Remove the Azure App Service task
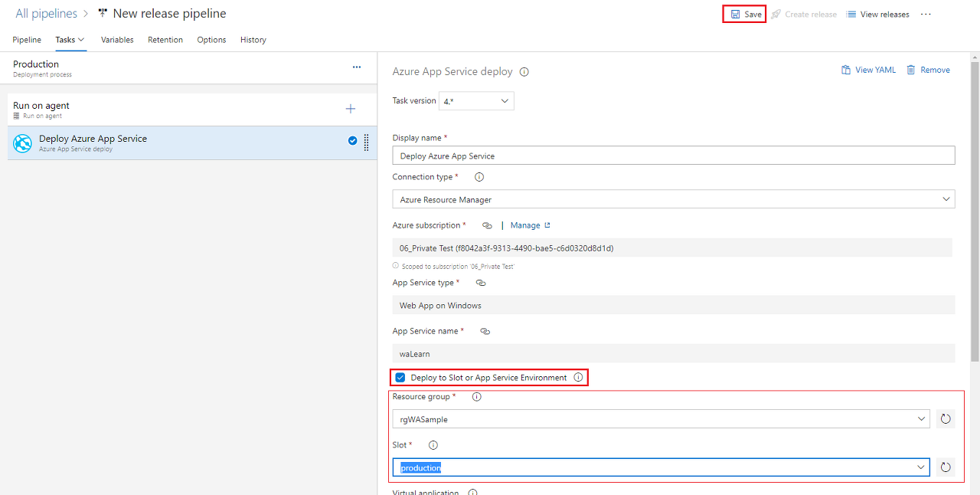The image size is (980, 495). coord(928,70)
